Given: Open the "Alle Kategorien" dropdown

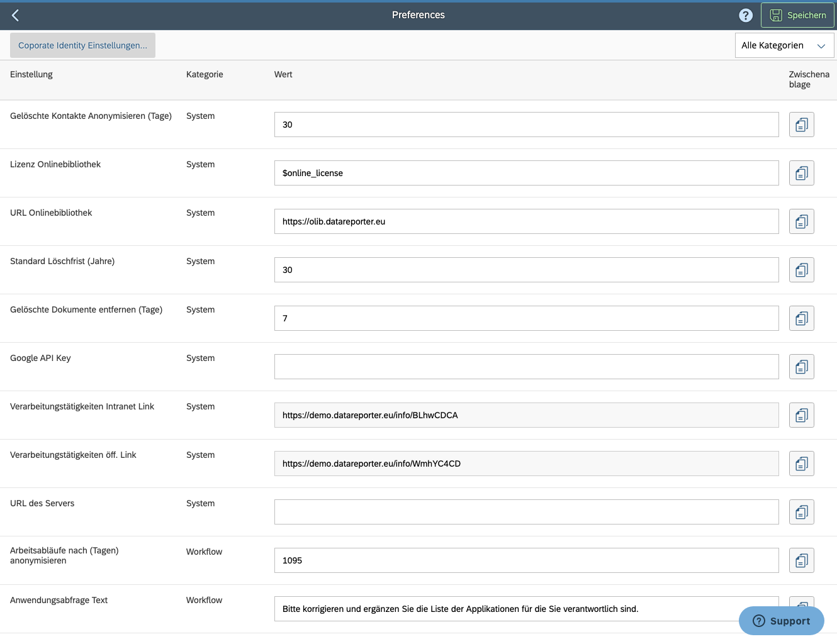Looking at the screenshot, I should 784,45.
